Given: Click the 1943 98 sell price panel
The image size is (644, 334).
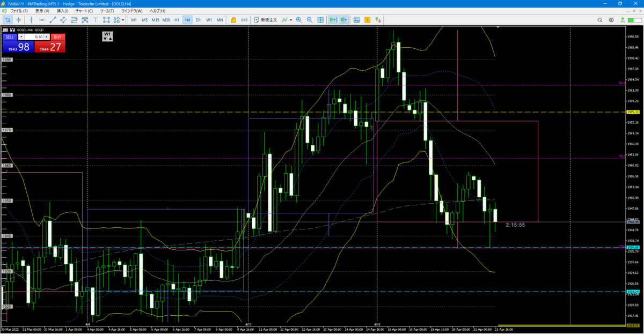Looking at the screenshot, I should tap(18, 47).
